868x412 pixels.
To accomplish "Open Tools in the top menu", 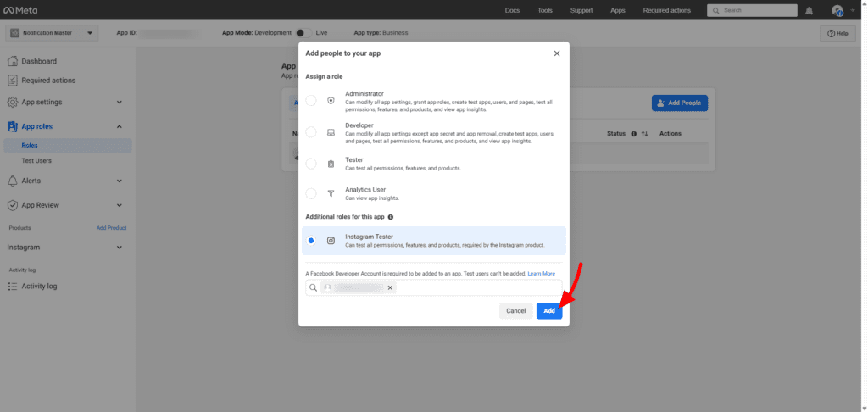I will pyautogui.click(x=545, y=10).
